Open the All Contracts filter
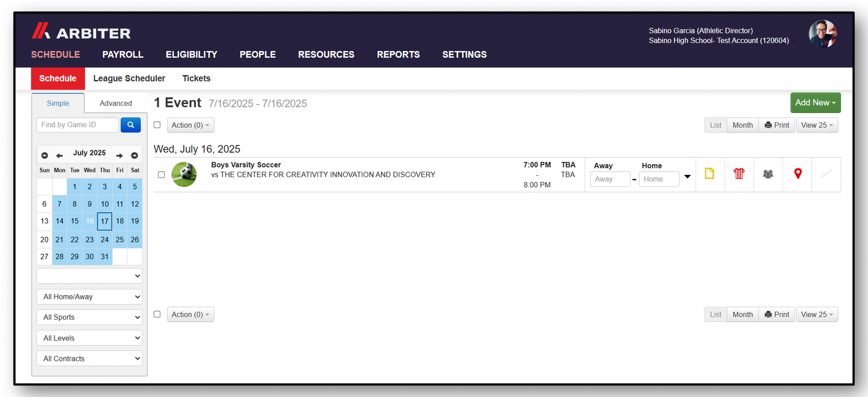The image size is (868, 397). point(89,358)
